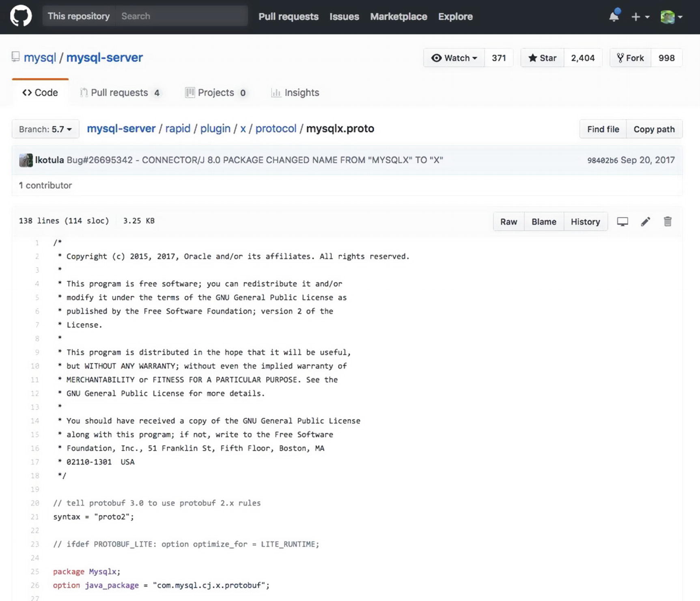Open Issues in top navigation
Image resolution: width=700 pixels, height=601 pixels.
click(344, 17)
